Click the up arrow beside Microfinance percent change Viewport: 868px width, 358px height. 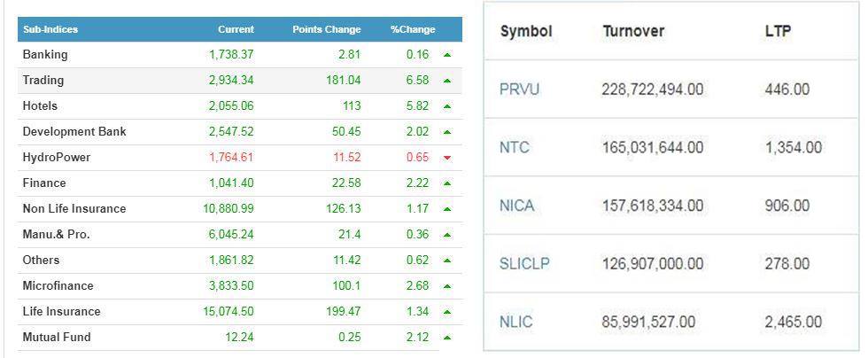[447, 286]
